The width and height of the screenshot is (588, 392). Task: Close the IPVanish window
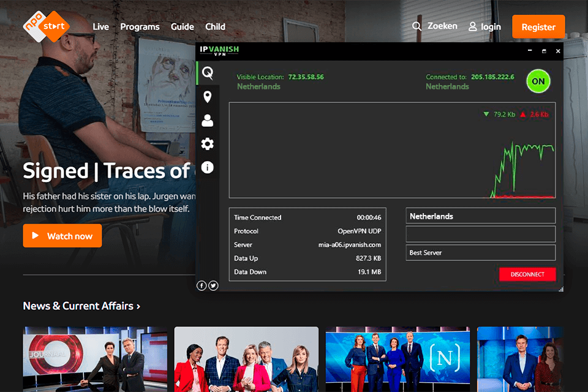(558, 51)
